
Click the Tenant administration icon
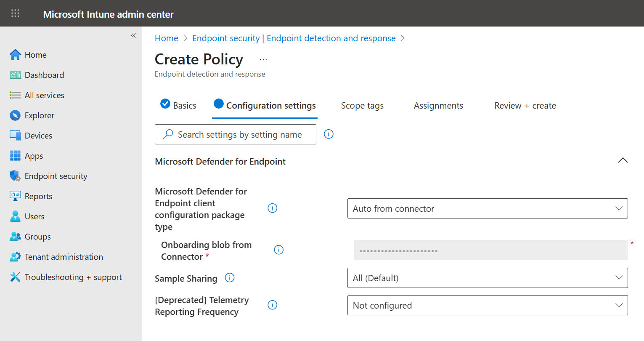[15, 257]
